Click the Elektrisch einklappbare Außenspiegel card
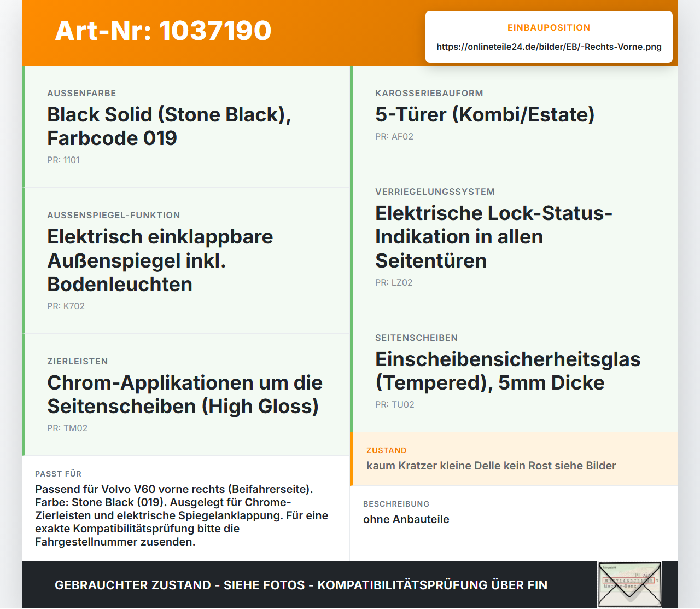 [x=186, y=260]
